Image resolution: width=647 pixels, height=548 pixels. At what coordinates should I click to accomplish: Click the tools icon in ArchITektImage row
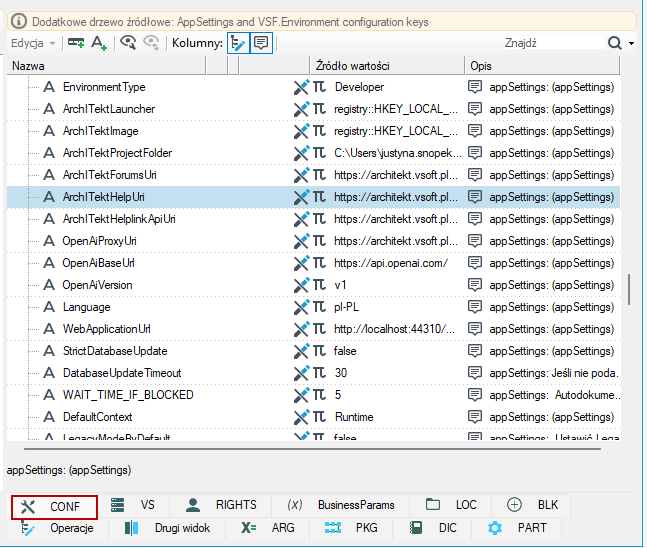click(302, 131)
